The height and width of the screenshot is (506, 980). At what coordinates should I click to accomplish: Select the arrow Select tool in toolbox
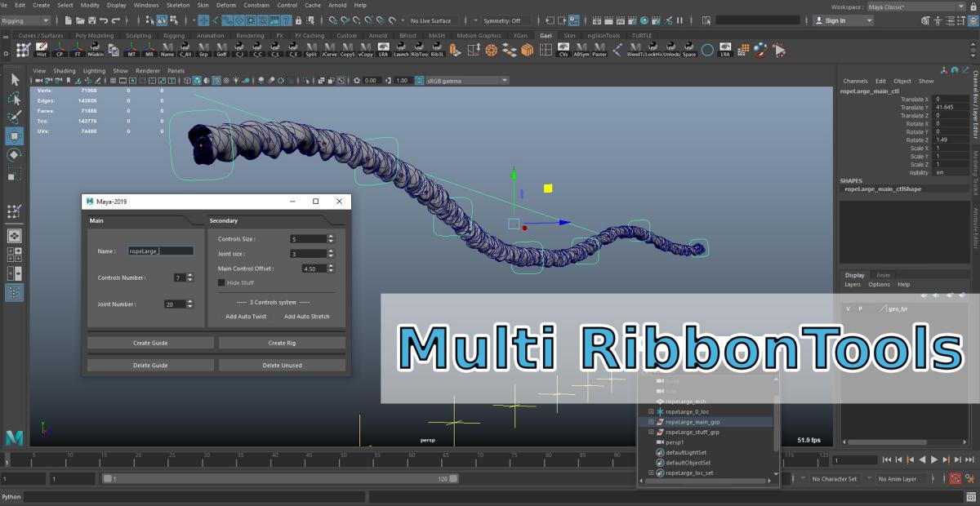coord(15,79)
